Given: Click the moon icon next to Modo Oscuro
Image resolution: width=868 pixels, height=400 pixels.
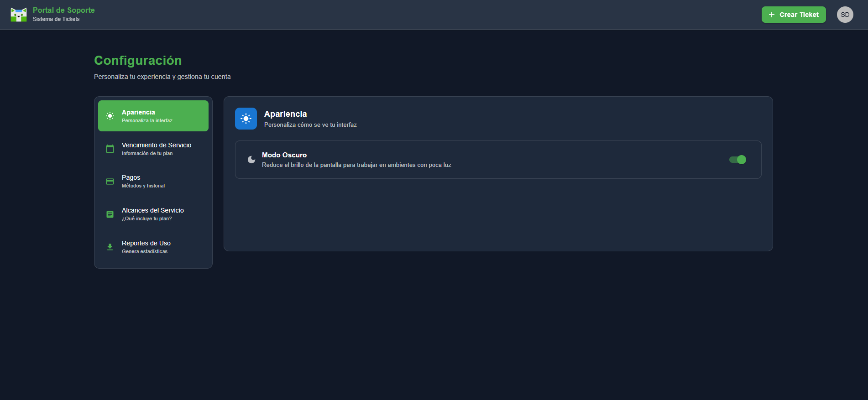Looking at the screenshot, I should pyautogui.click(x=251, y=160).
